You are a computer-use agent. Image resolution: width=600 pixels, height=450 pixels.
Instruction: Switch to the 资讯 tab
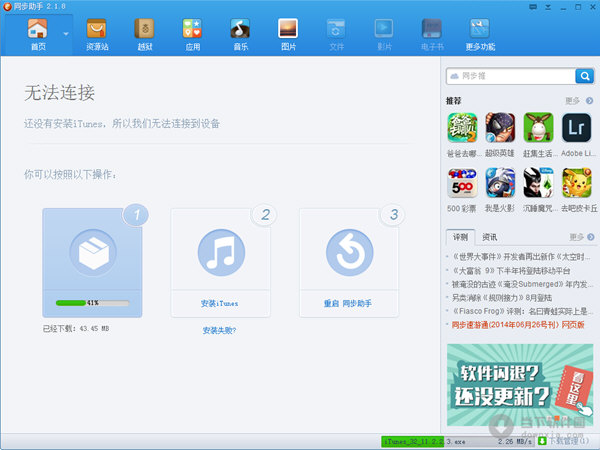[x=490, y=238]
